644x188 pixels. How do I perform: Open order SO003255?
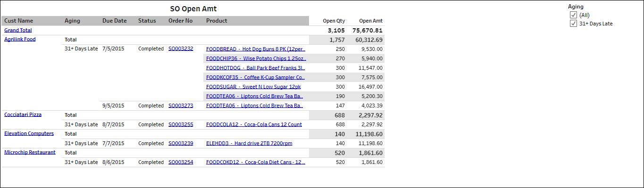pos(181,124)
